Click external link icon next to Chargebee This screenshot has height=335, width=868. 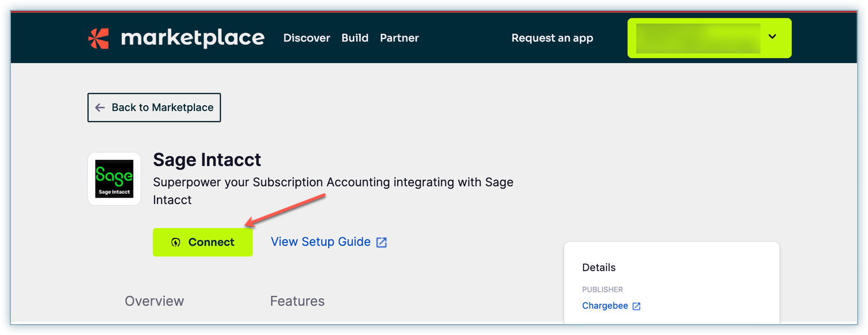[636, 306]
